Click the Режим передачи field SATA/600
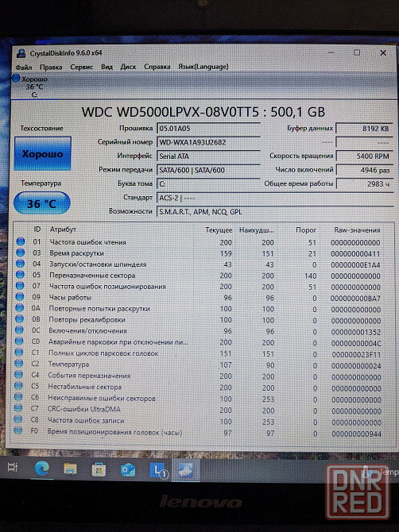Image resolution: width=399 pixels, height=532 pixels. tap(208, 170)
